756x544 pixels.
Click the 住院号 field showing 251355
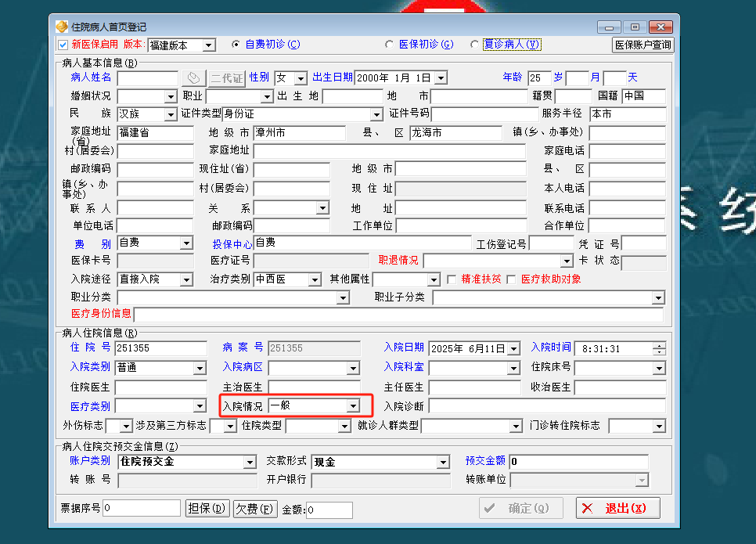161,348
